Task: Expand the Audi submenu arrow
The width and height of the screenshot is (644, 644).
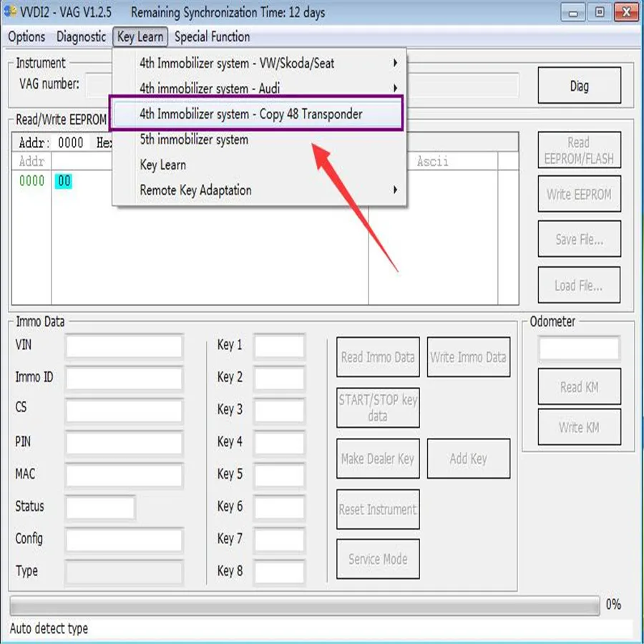Action: pos(395,88)
